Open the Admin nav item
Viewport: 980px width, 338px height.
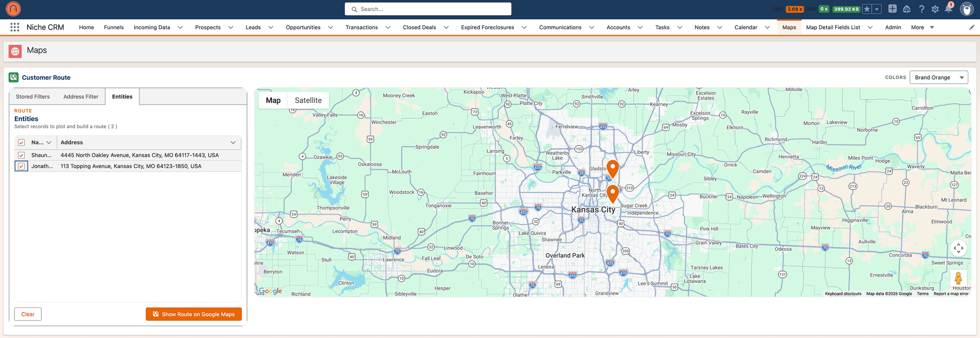click(893, 27)
